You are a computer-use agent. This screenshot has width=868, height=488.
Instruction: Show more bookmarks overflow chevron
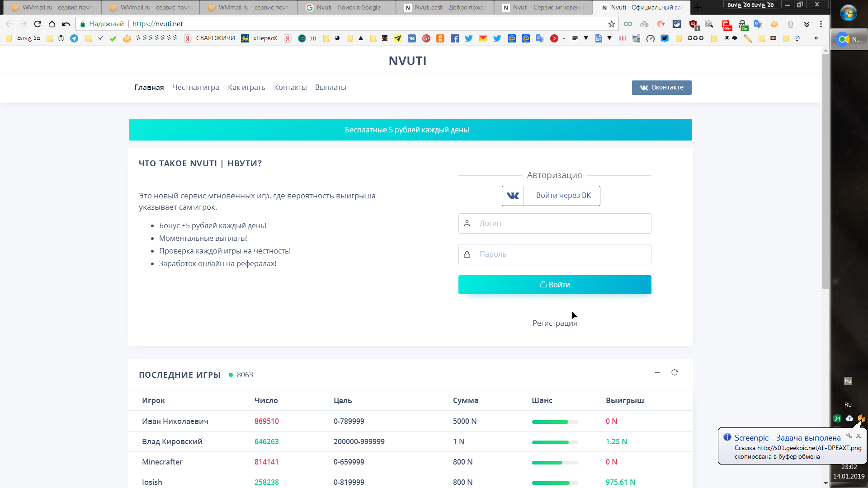pyautogui.click(x=816, y=38)
